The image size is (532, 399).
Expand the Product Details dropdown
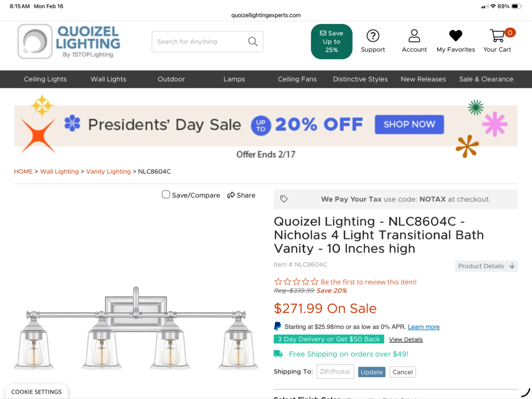coord(486,266)
